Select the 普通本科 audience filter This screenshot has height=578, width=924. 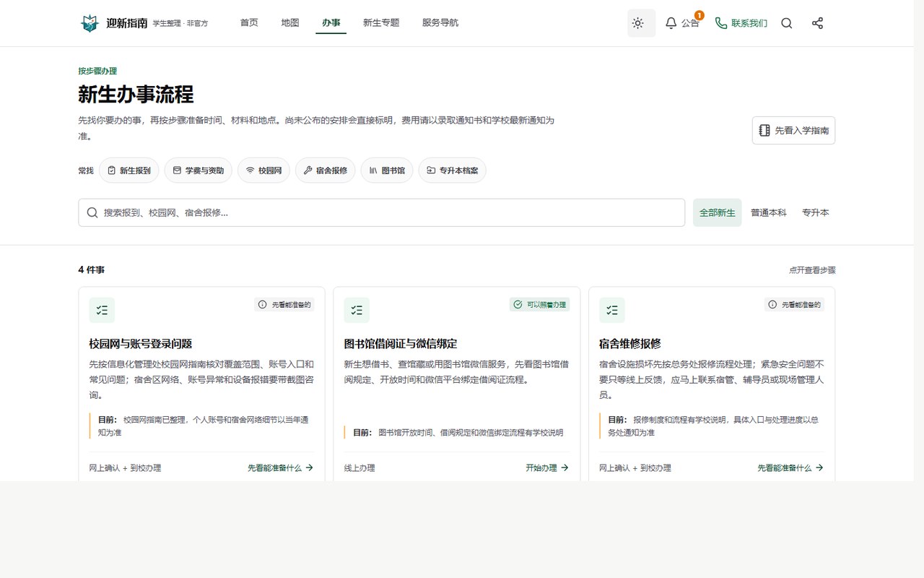pos(769,213)
